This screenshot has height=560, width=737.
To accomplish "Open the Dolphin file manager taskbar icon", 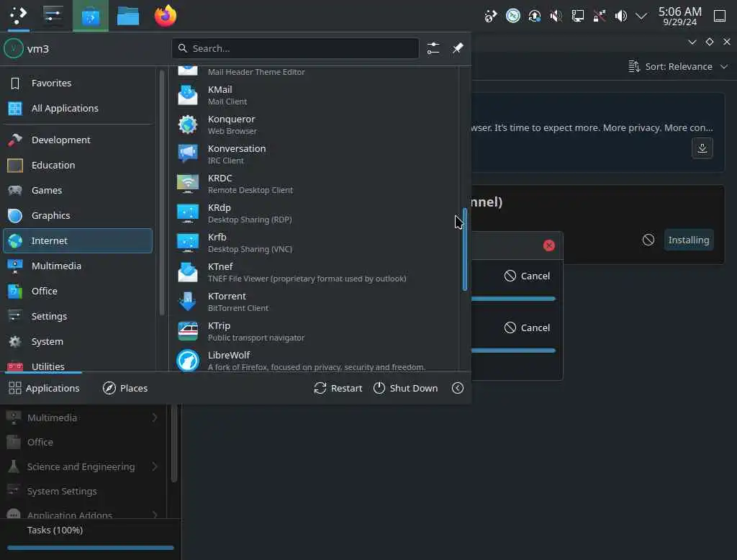I will pos(128,16).
